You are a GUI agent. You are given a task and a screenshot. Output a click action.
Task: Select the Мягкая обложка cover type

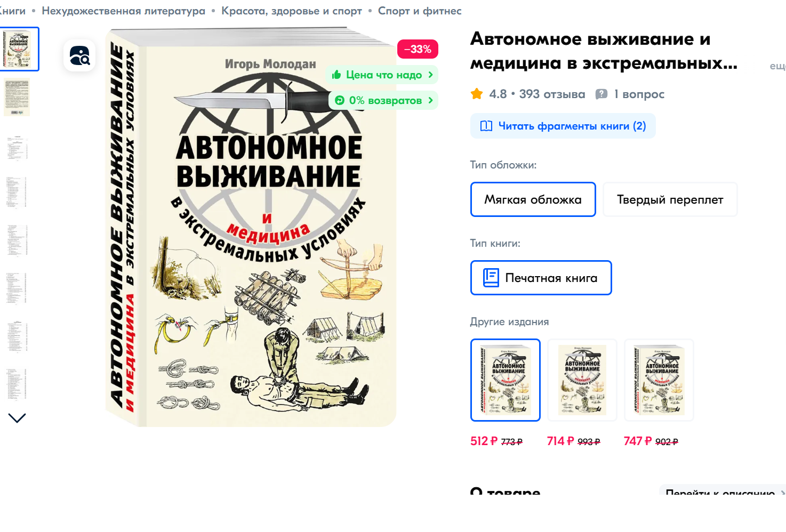[x=533, y=199]
